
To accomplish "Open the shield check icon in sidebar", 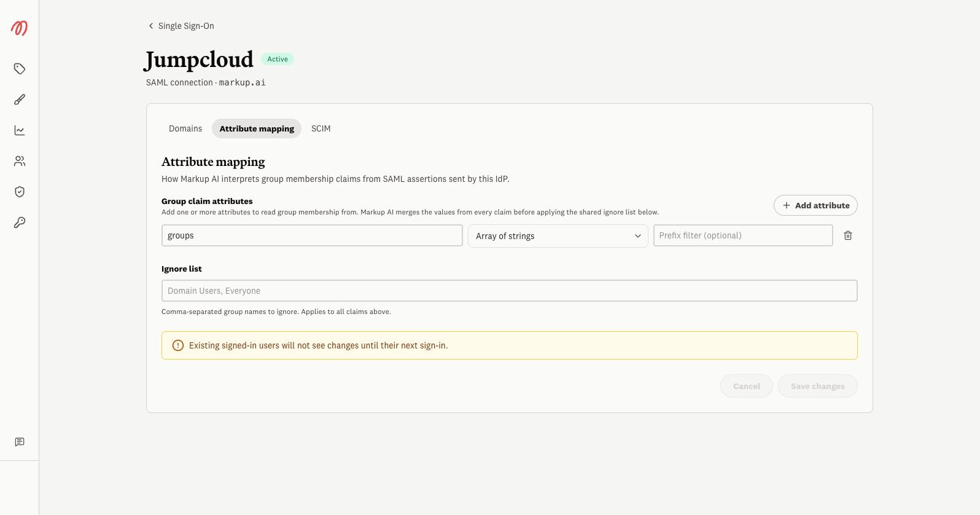I will (x=20, y=192).
